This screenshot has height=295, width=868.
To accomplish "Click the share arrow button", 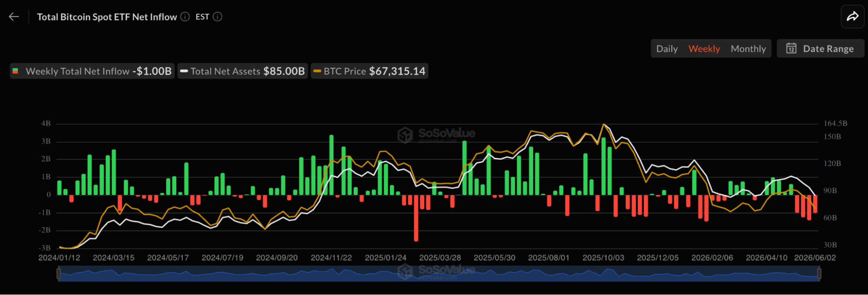I will click(852, 16).
